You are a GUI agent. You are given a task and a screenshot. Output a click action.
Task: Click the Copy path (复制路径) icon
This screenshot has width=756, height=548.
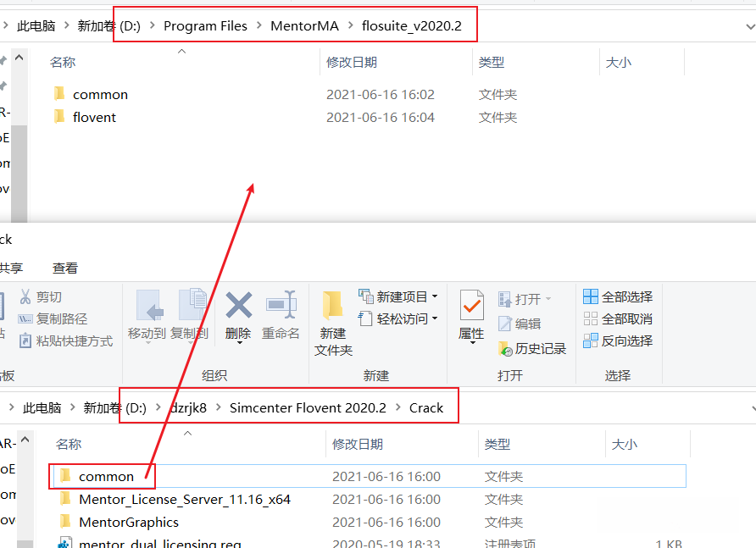25,319
